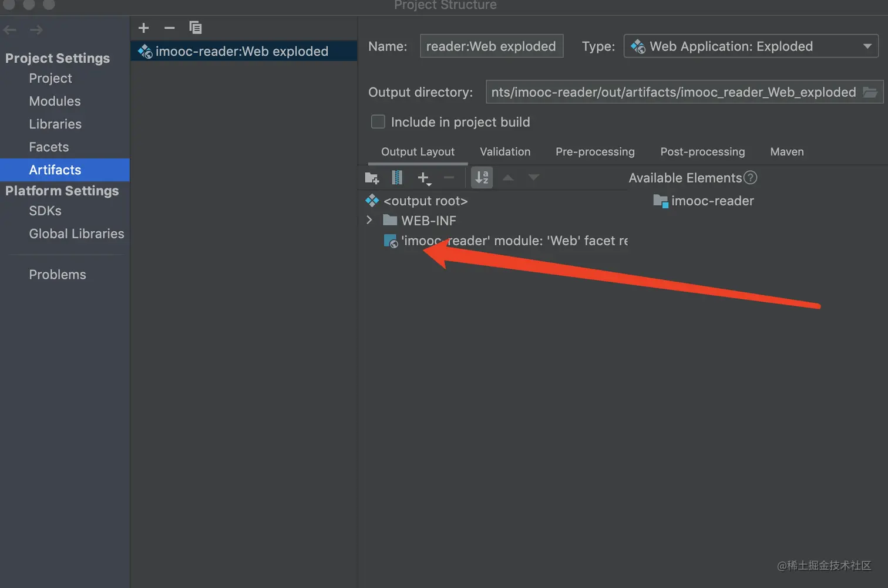Remove element from output layout
Screen dimensions: 888x588
[x=449, y=177]
